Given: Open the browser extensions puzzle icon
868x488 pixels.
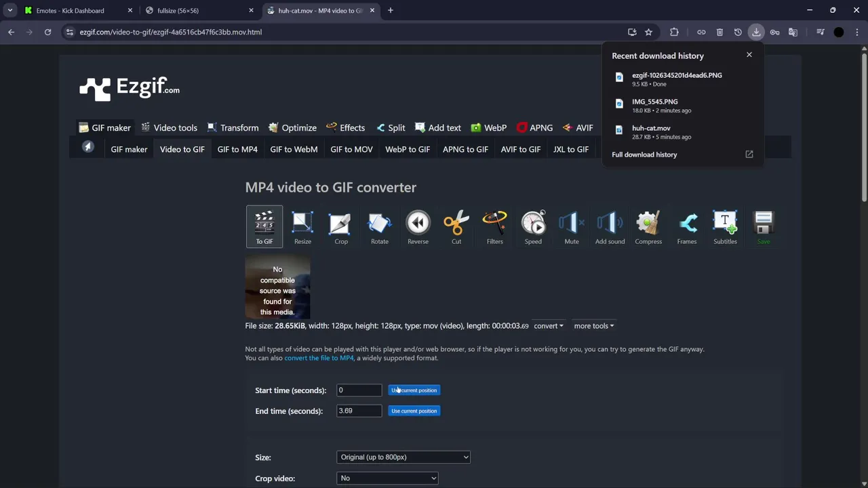Looking at the screenshot, I should [674, 32].
